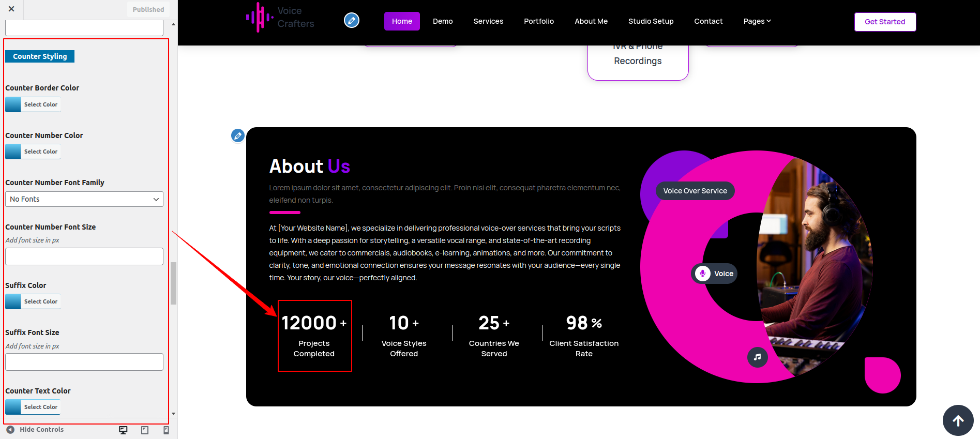Image resolution: width=980 pixels, height=439 pixels.
Task: Switch to desktop preview mode
Action: click(123, 430)
